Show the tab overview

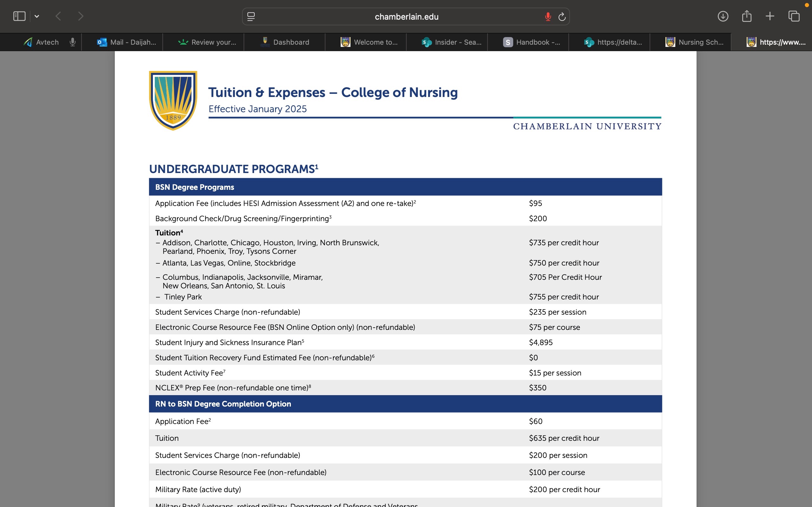(x=794, y=16)
